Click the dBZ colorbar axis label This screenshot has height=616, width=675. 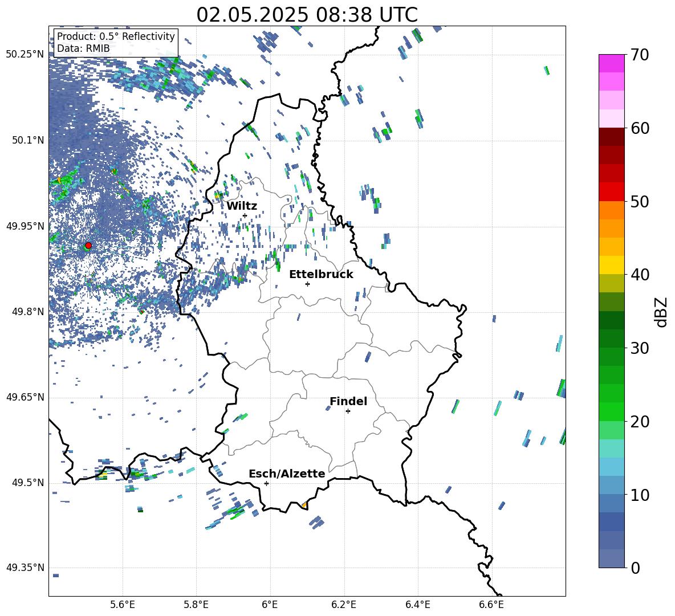coord(662,312)
